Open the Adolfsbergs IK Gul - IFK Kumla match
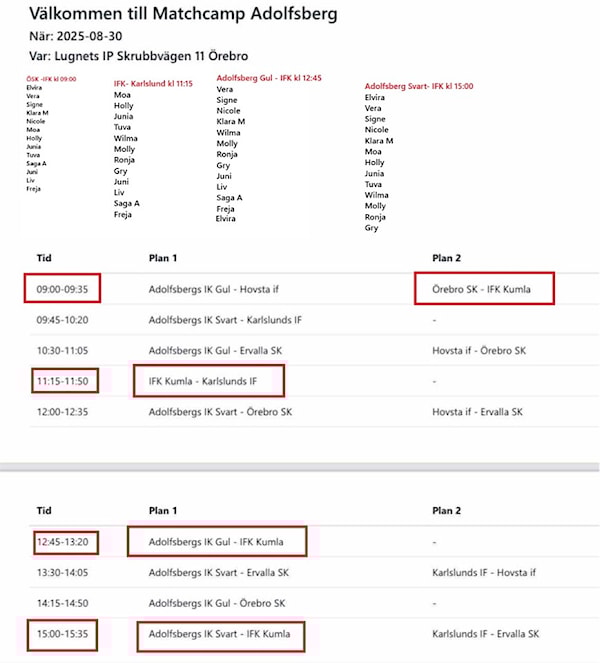 [x=215, y=542]
